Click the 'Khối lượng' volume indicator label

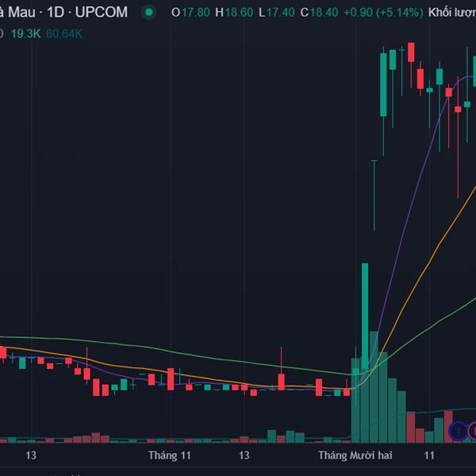point(452,13)
